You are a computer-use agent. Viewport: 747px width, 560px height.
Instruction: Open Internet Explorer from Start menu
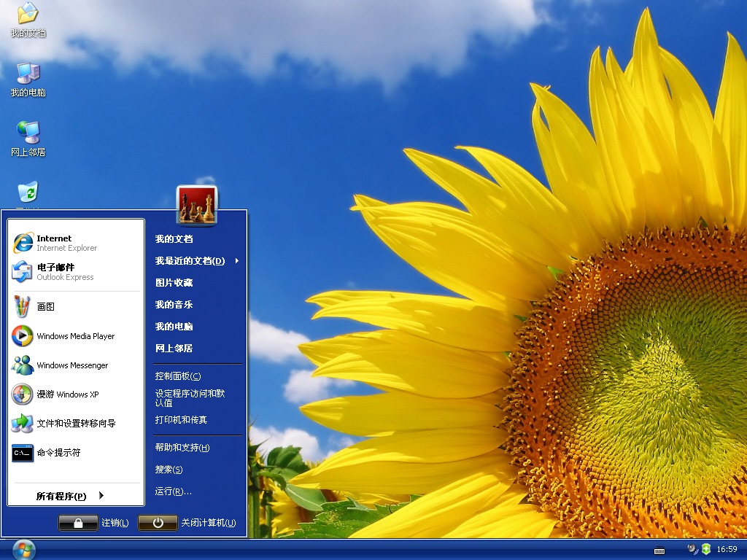[x=55, y=243]
